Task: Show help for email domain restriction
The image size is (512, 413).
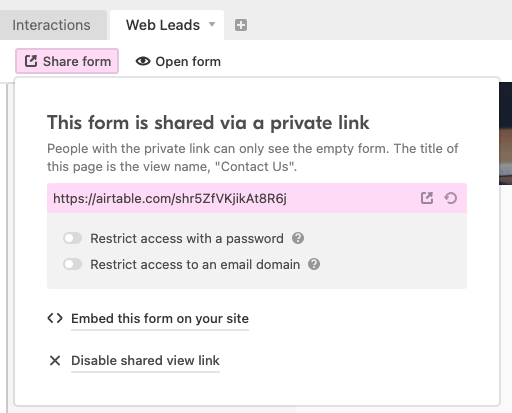Action: [x=314, y=264]
